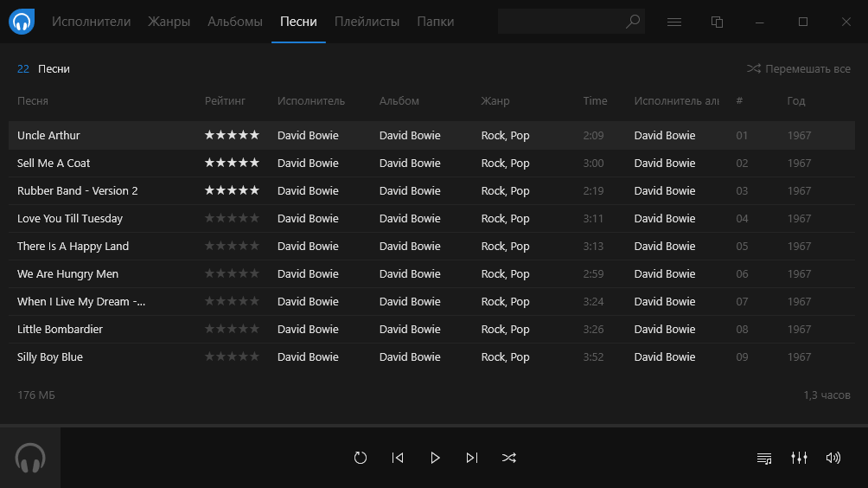Click the 2:09 duration cell

coord(593,135)
